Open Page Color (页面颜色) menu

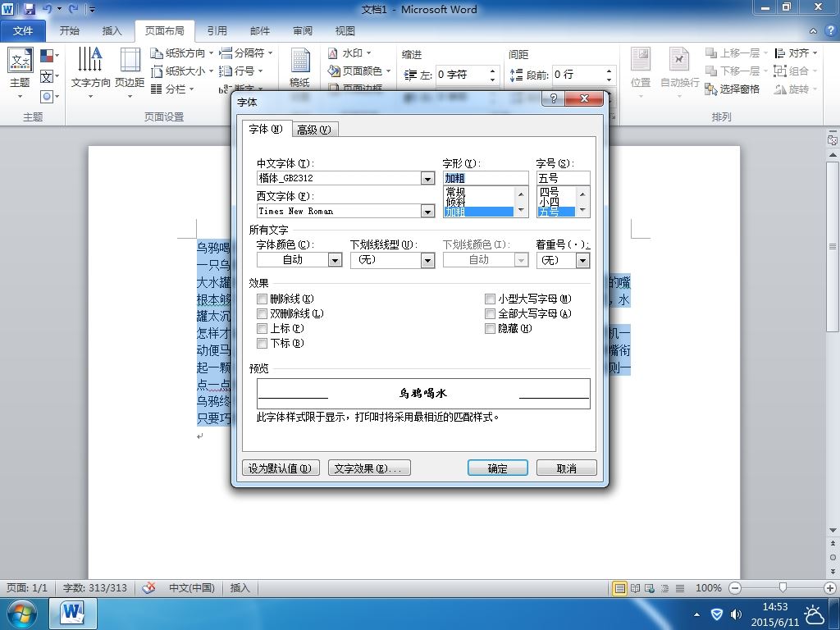tap(359, 71)
